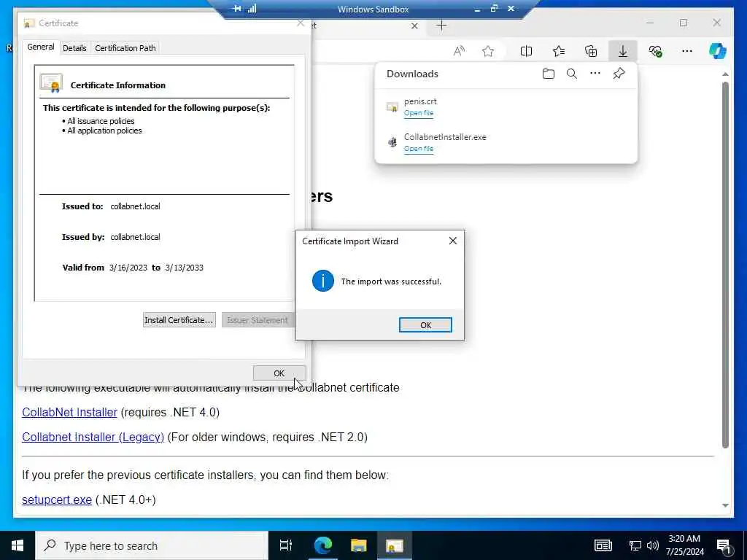Click the 3/13/2033 expiry date

point(185,268)
